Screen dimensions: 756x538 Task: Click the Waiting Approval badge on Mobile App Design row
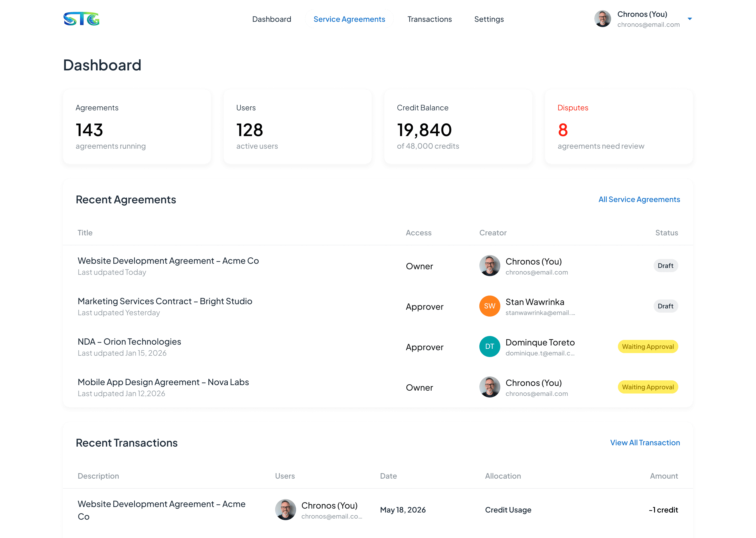tap(648, 387)
